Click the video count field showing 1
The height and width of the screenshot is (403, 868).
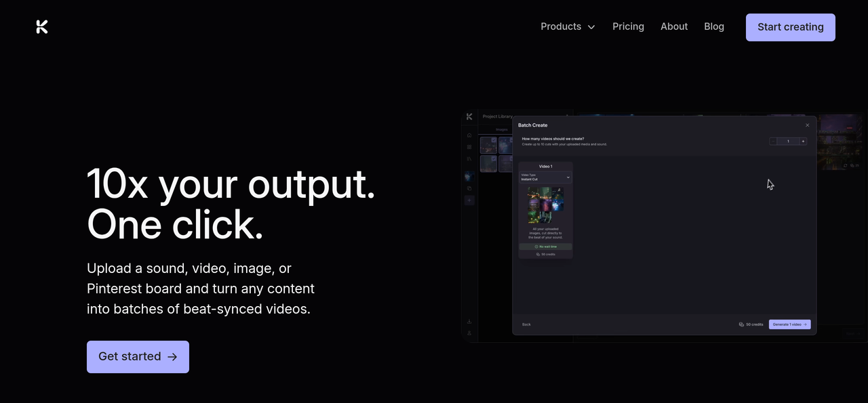788,142
